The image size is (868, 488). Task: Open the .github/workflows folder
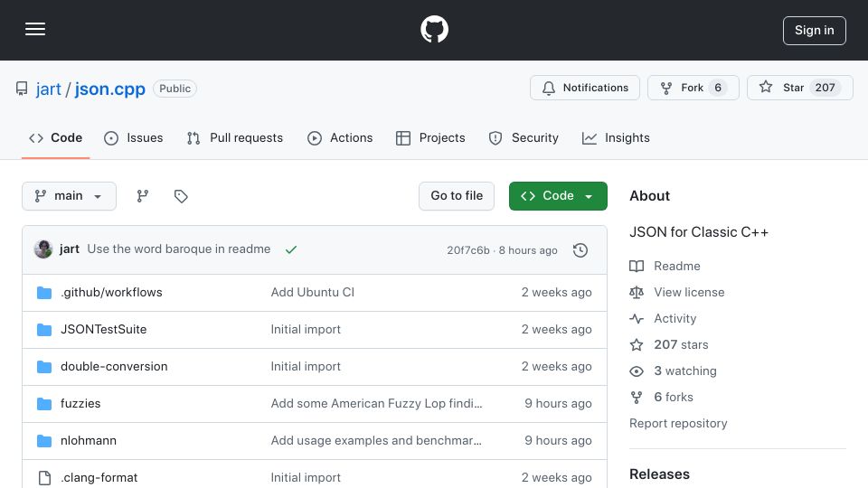111,292
